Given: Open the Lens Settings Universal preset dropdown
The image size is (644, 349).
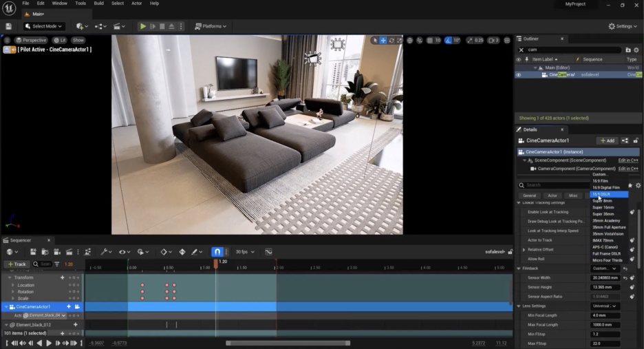Looking at the screenshot, I should click(x=605, y=306).
